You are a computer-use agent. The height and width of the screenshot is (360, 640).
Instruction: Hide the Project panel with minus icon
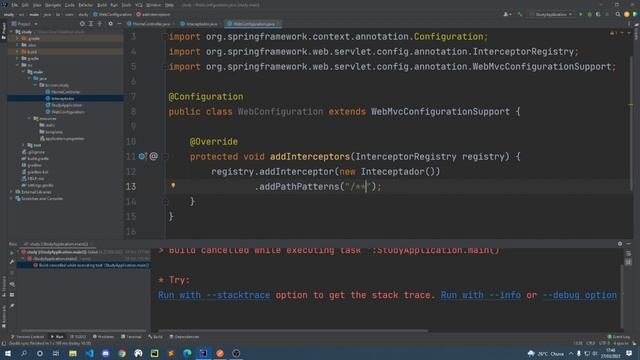coord(119,24)
